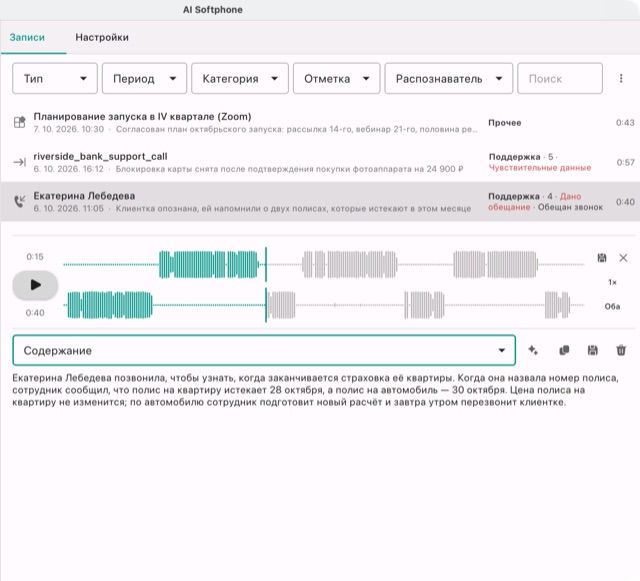Open the three-dot more options menu
Image resolution: width=640 pixels, height=581 pixels.
click(621, 78)
